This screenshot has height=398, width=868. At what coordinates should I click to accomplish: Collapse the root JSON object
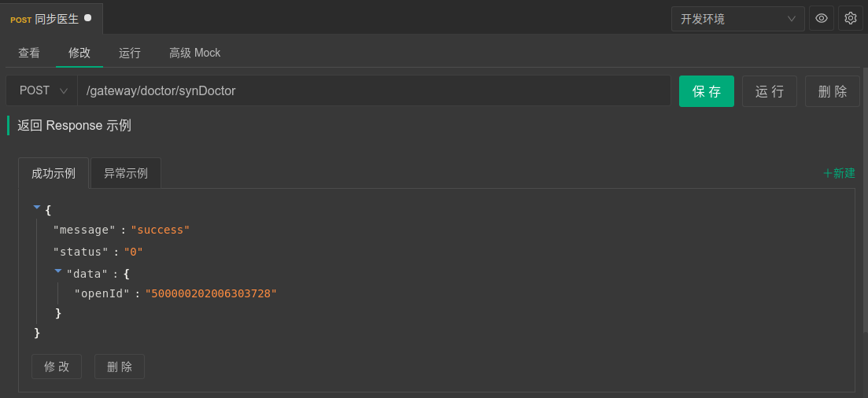click(x=37, y=208)
